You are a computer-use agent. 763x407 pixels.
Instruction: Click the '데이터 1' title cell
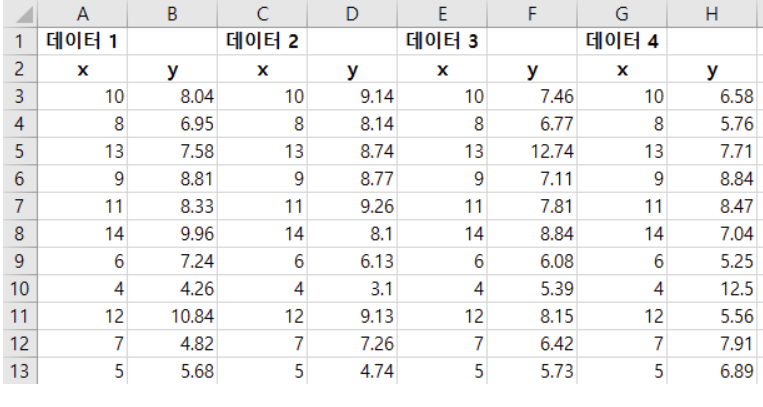(82, 41)
